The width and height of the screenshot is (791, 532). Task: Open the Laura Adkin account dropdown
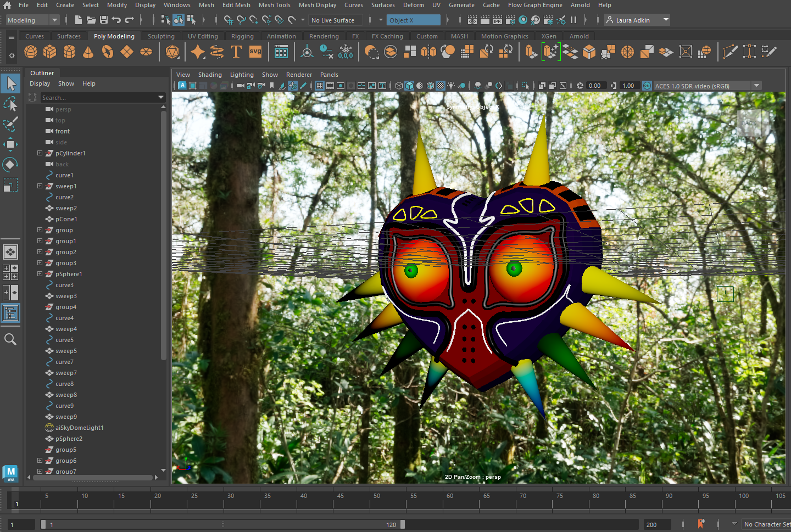(x=637, y=20)
